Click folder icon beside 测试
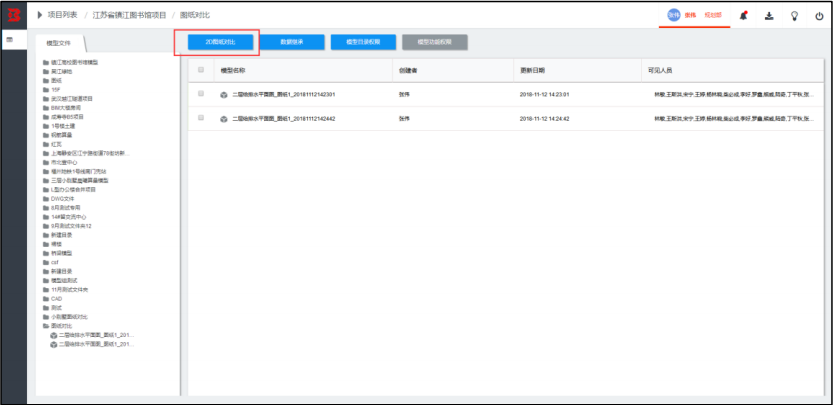The height and width of the screenshot is (405, 834). click(46, 308)
